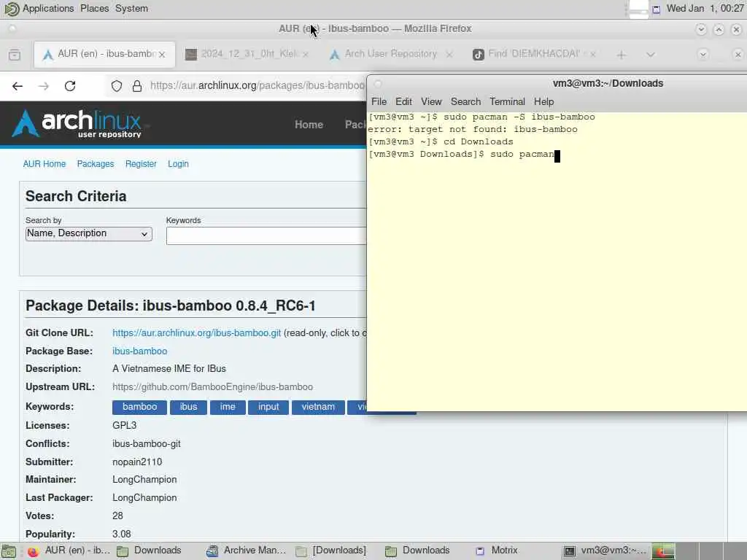
Task: Open tracking protection shield icon
Action: click(117, 86)
